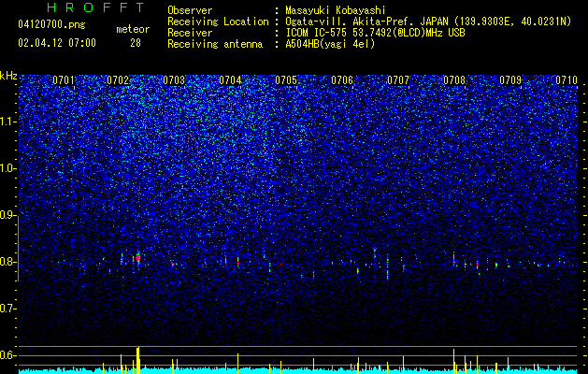The height and width of the screenshot is (374, 588).
Task: Click the 1.0 kHz axis label
Action: [x=8, y=168]
